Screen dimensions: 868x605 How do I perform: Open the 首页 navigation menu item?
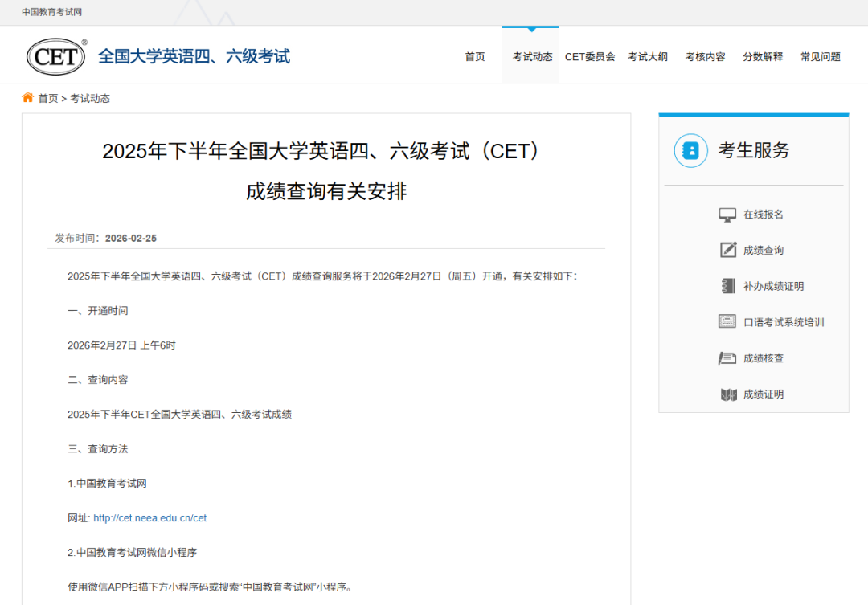point(475,57)
